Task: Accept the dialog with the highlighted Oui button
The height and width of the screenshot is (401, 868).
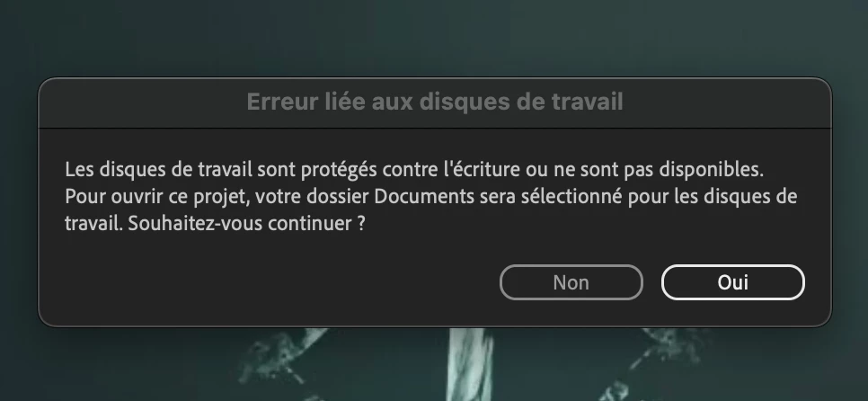Action: coord(733,282)
